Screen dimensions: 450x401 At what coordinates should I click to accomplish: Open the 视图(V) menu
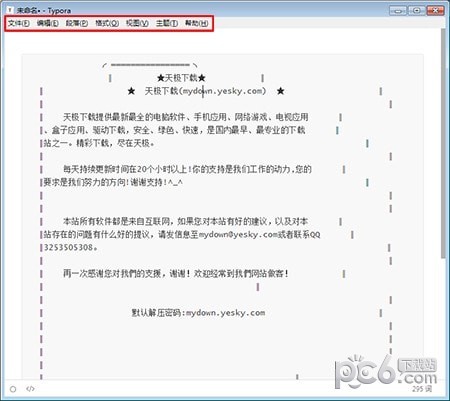137,23
